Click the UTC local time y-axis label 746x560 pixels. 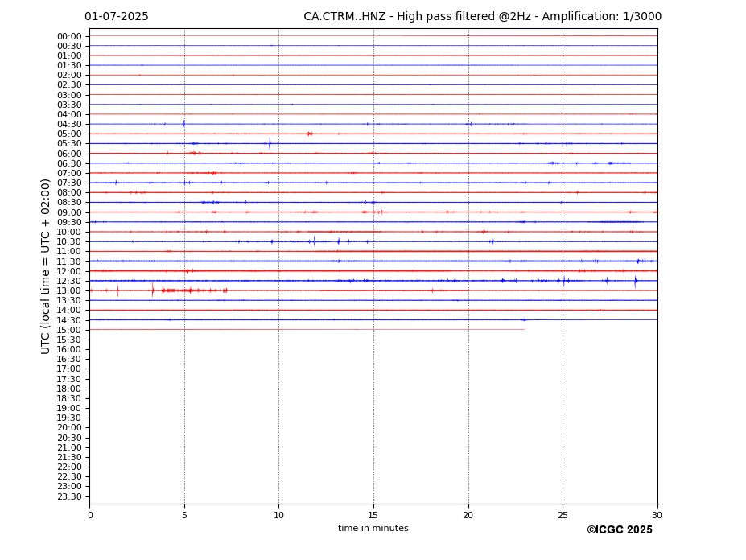coord(45,266)
